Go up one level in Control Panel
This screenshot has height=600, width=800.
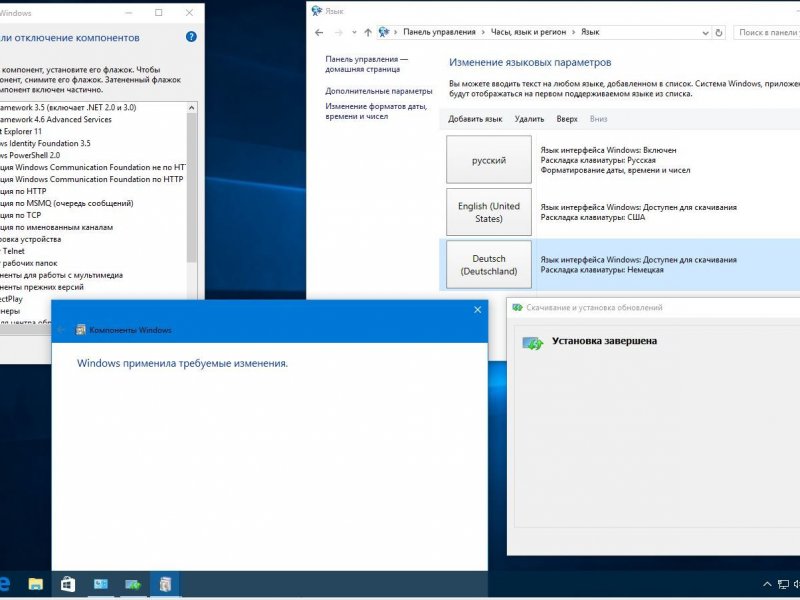368,32
